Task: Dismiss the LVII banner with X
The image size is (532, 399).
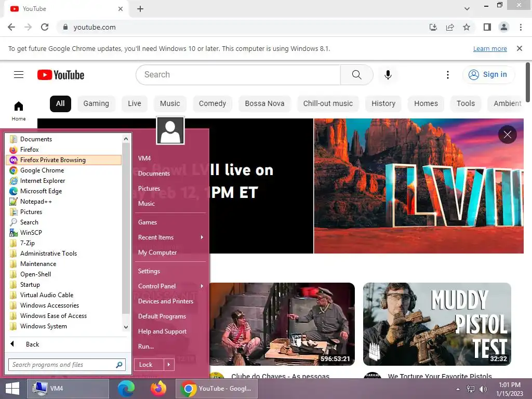Action: pyautogui.click(x=508, y=135)
